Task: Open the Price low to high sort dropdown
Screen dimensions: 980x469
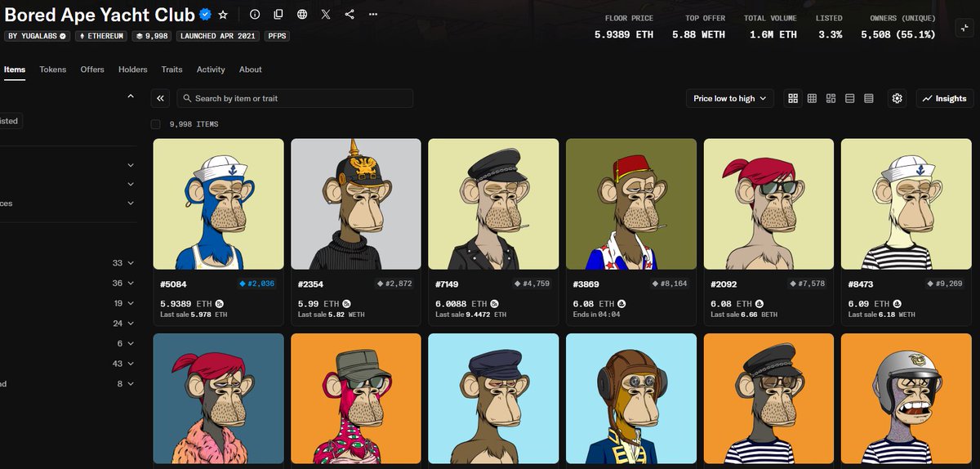Action: pos(730,98)
